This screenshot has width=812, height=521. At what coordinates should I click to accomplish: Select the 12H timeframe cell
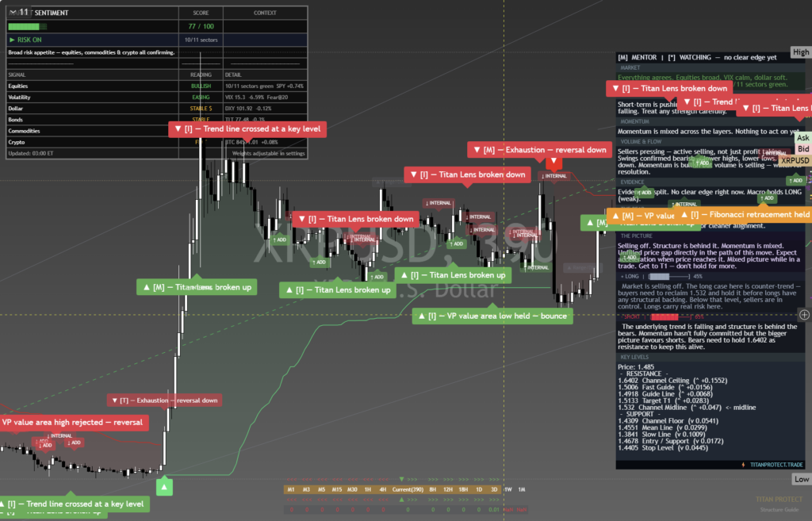(x=448, y=489)
